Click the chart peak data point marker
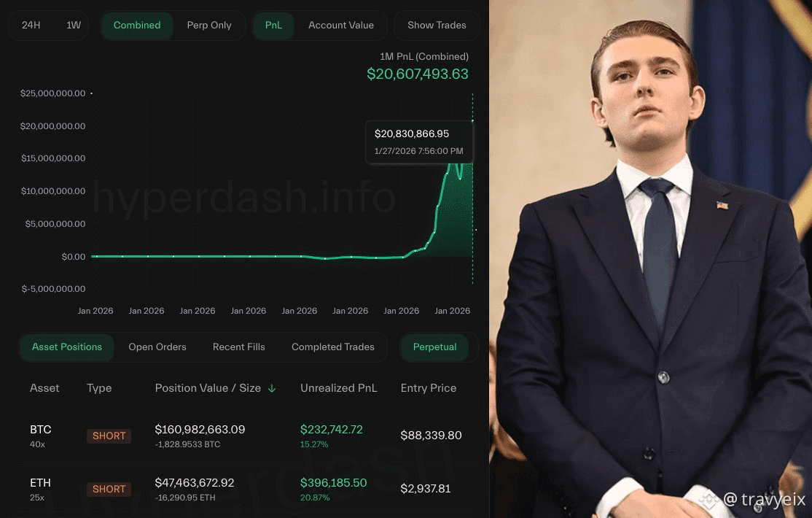812x518 pixels. 472,121
